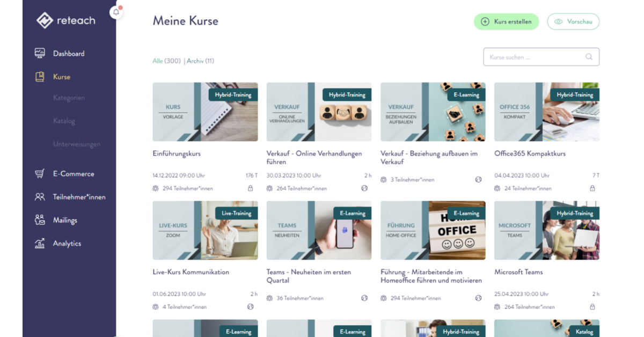Open the Verkauf Online Verhandlungen thumbnail
The width and height of the screenshot is (644, 337).
coord(319,112)
